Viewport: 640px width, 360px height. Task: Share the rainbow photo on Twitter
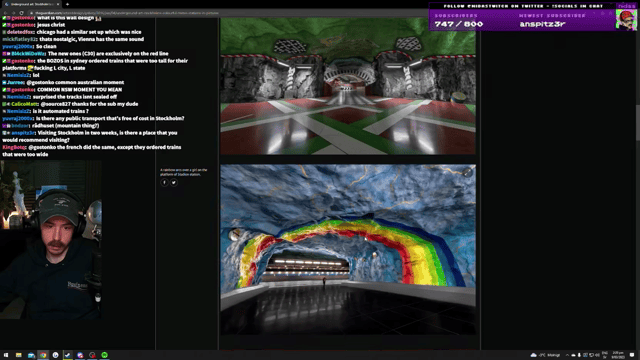174,182
